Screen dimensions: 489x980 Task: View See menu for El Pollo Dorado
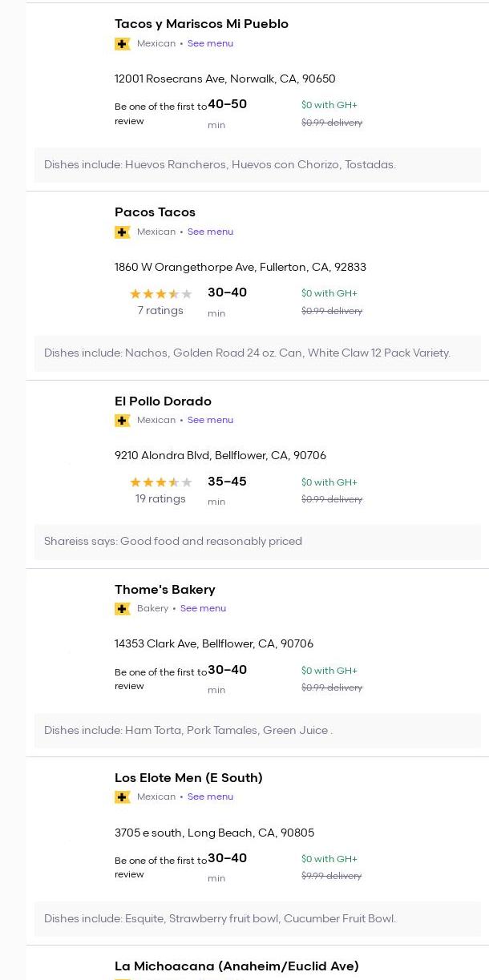pyautogui.click(x=210, y=420)
